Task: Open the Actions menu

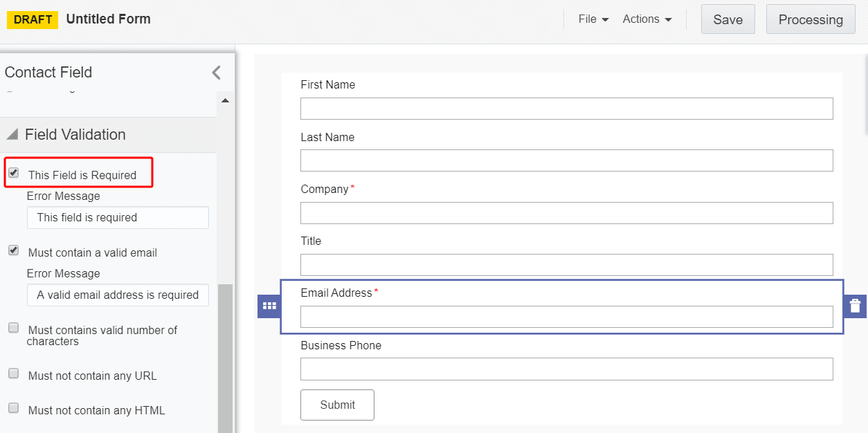Action: [x=647, y=19]
